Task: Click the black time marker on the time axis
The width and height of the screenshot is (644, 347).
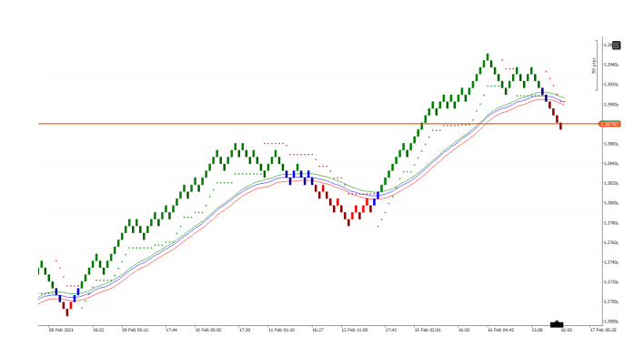Action: 557,324
